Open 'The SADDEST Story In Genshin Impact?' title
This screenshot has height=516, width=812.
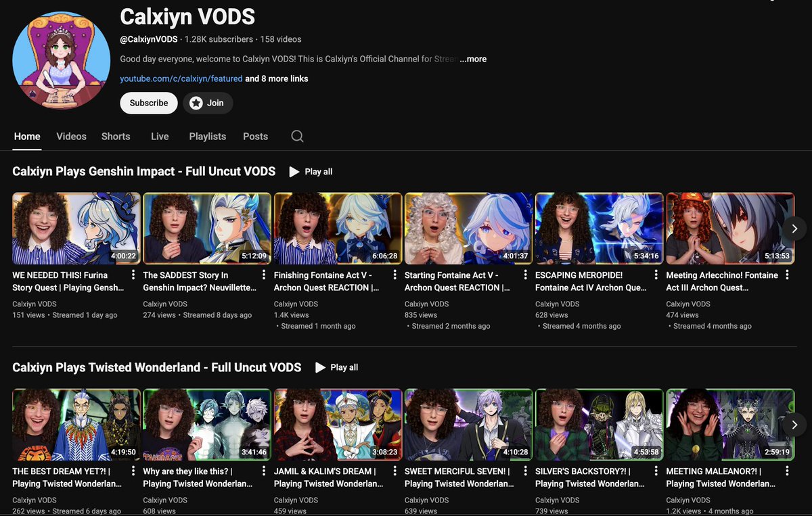click(x=200, y=281)
